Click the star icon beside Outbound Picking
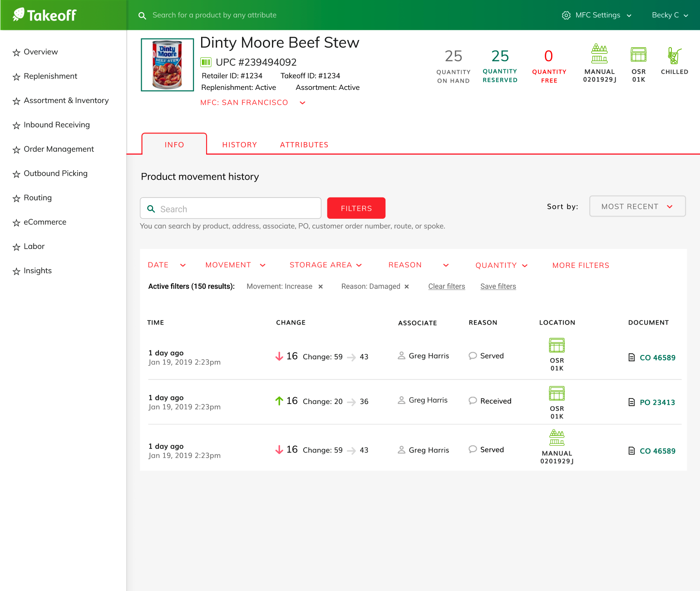This screenshot has height=591, width=700. tap(16, 174)
